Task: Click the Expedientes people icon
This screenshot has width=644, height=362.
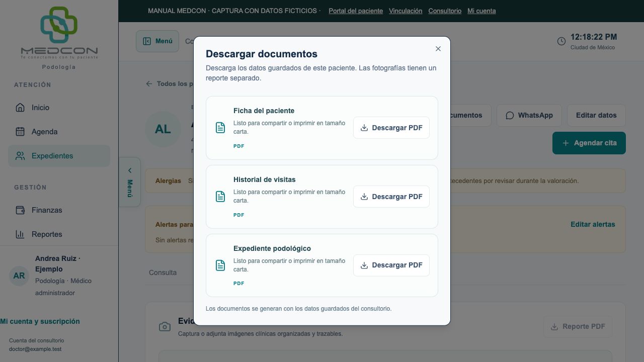Action: click(x=20, y=156)
